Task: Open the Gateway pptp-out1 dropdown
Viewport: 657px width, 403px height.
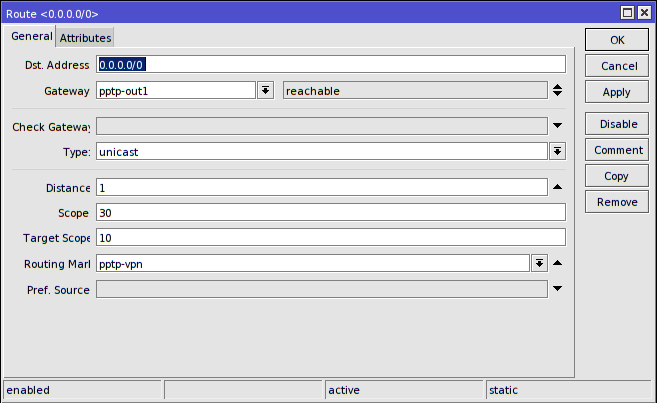Action: (x=265, y=91)
